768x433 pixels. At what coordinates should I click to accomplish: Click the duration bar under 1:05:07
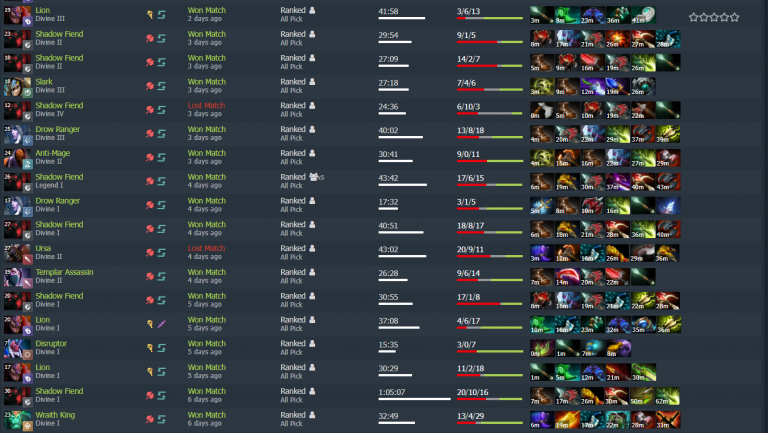tap(414, 399)
